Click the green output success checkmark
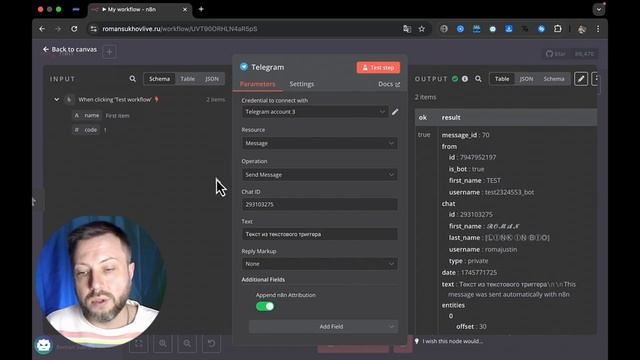 pyautogui.click(x=455, y=79)
